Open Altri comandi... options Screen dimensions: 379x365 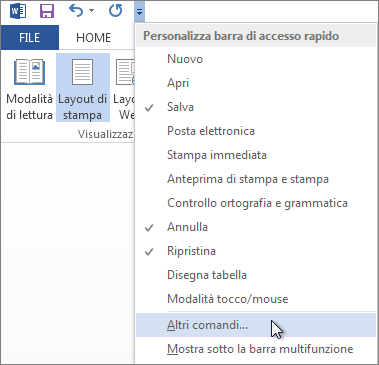[256, 325]
